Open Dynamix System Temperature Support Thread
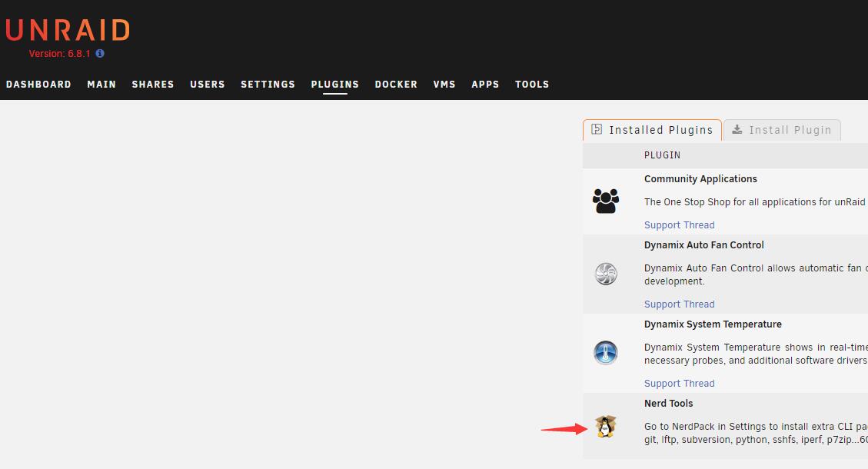Image resolution: width=868 pixels, height=469 pixels. (x=679, y=383)
